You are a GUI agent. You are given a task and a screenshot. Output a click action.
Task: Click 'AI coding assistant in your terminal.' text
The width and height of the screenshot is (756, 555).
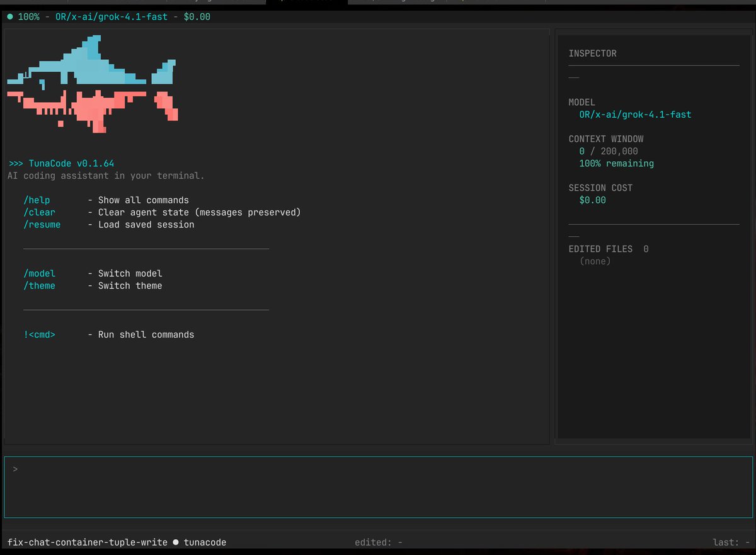(106, 176)
